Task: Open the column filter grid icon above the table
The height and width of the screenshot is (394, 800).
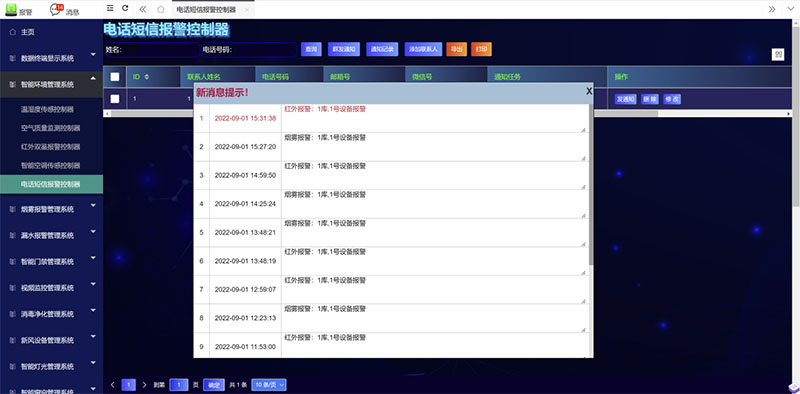Action: (778, 55)
